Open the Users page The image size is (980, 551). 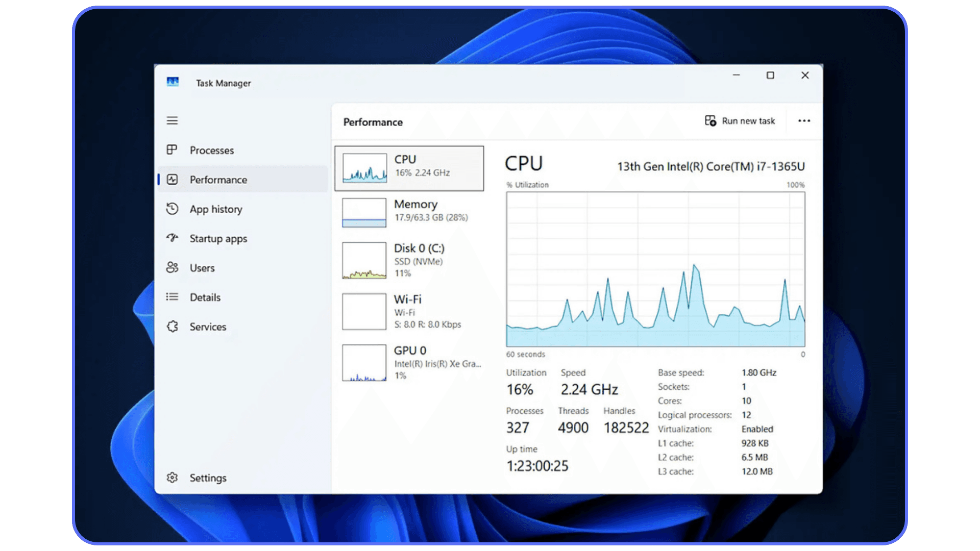[x=202, y=268]
